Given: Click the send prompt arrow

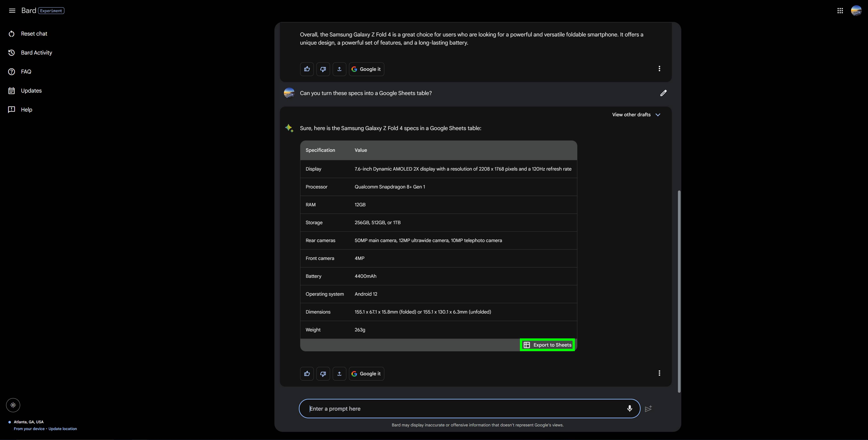Looking at the screenshot, I should pos(648,409).
